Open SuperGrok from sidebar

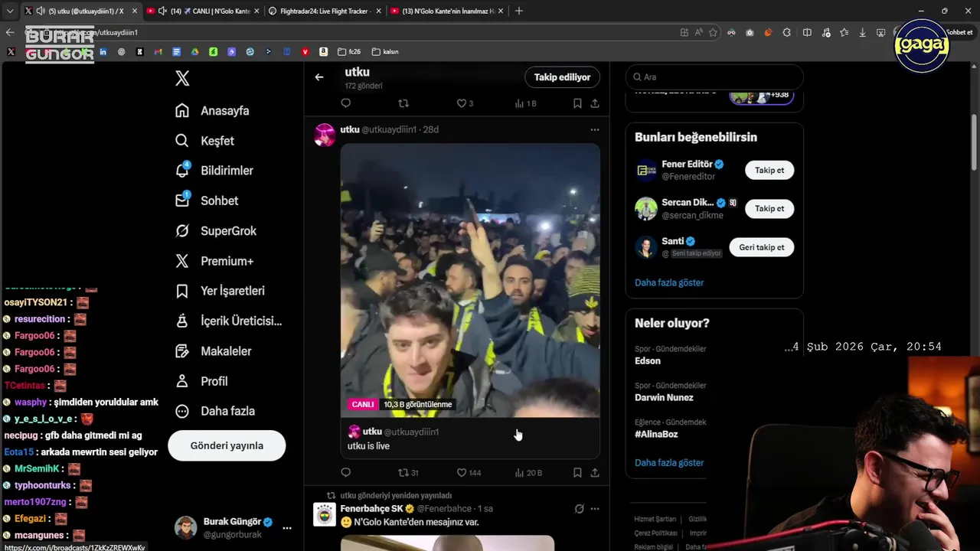(215, 230)
